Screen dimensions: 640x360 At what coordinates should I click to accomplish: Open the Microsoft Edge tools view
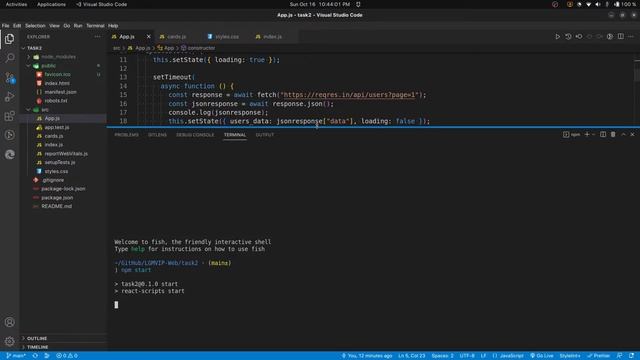tap(9, 154)
